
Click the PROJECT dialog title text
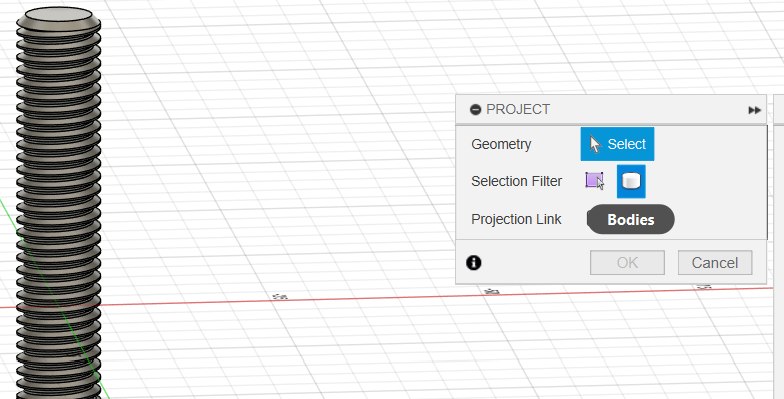click(x=518, y=110)
